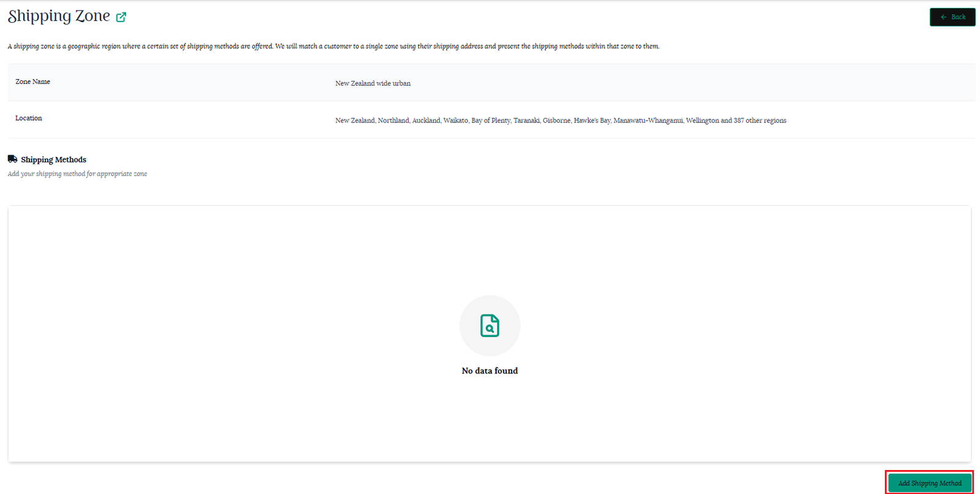Select the Location label

29,118
